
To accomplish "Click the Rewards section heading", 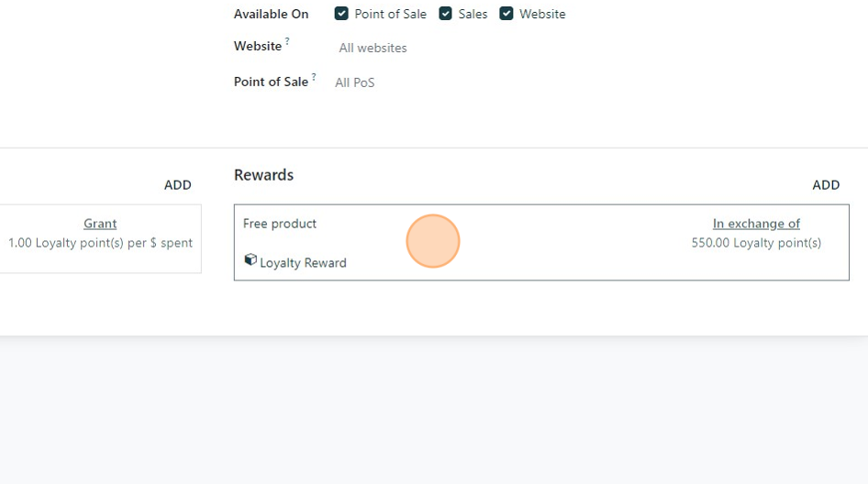I will 263,175.
